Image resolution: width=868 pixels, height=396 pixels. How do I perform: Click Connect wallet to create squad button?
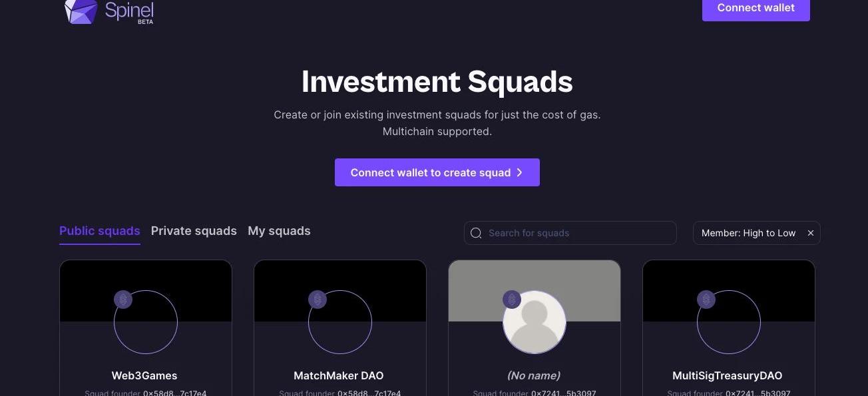click(x=437, y=172)
